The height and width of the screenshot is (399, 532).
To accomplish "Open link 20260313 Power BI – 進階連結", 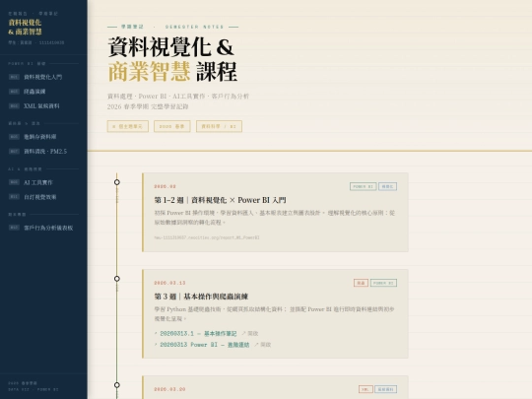I will click(205, 345).
